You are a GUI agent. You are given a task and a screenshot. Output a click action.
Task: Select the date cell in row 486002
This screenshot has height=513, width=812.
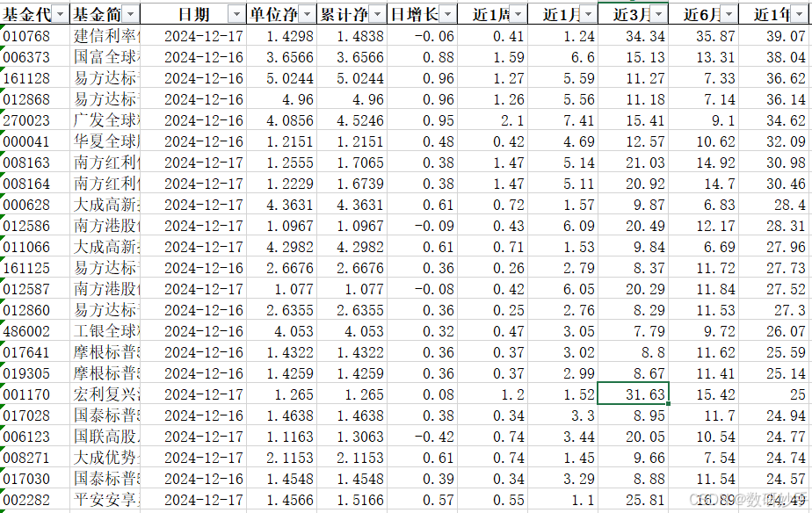[193, 331]
